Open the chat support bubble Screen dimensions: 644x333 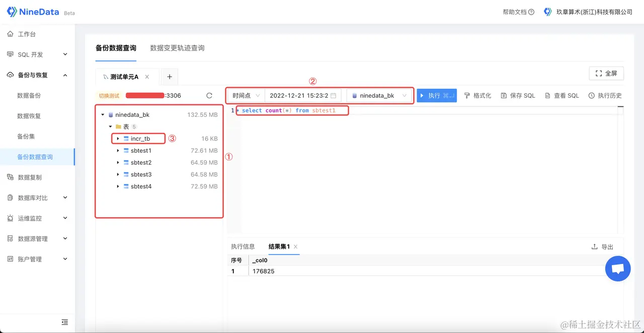coord(618,269)
